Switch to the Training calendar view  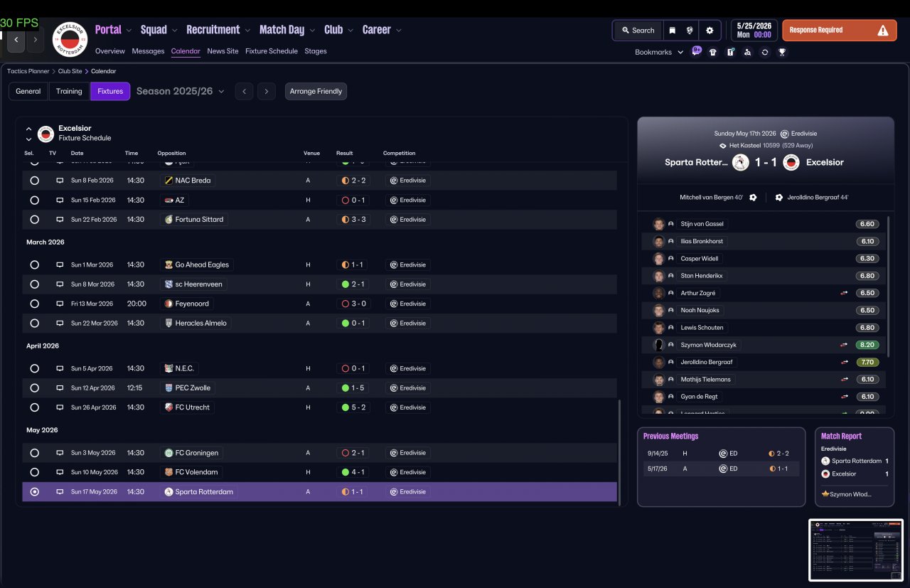click(69, 91)
